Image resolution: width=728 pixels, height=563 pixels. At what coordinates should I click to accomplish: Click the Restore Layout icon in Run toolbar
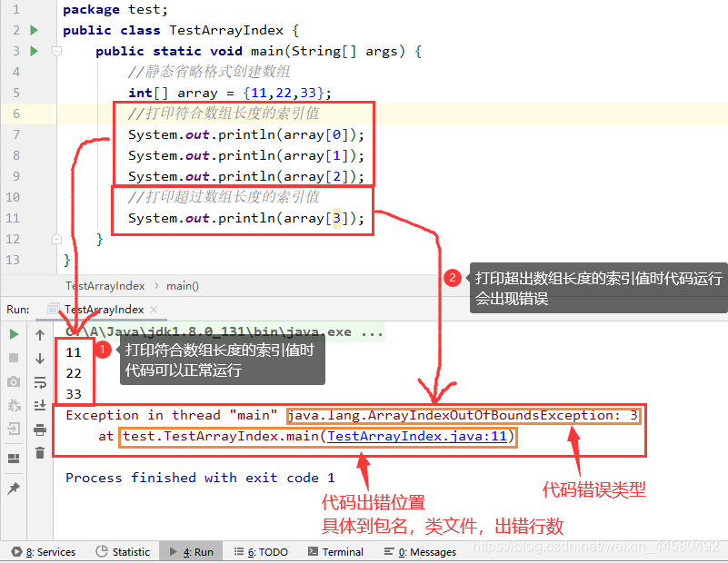tap(14, 459)
